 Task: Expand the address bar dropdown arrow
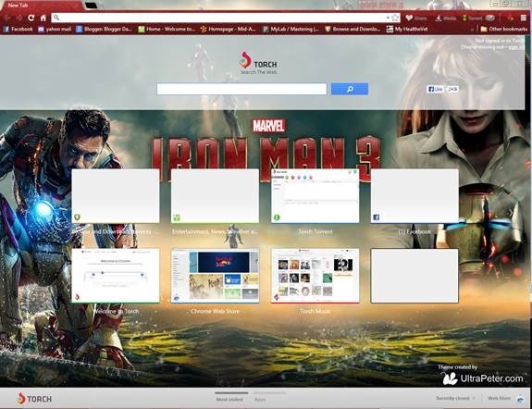click(x=388, y=18)
